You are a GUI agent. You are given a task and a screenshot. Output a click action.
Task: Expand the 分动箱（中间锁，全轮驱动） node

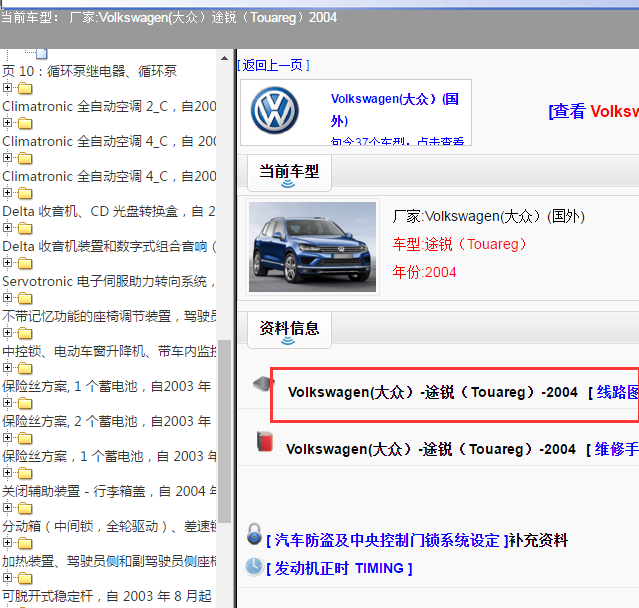click(7, 508)
